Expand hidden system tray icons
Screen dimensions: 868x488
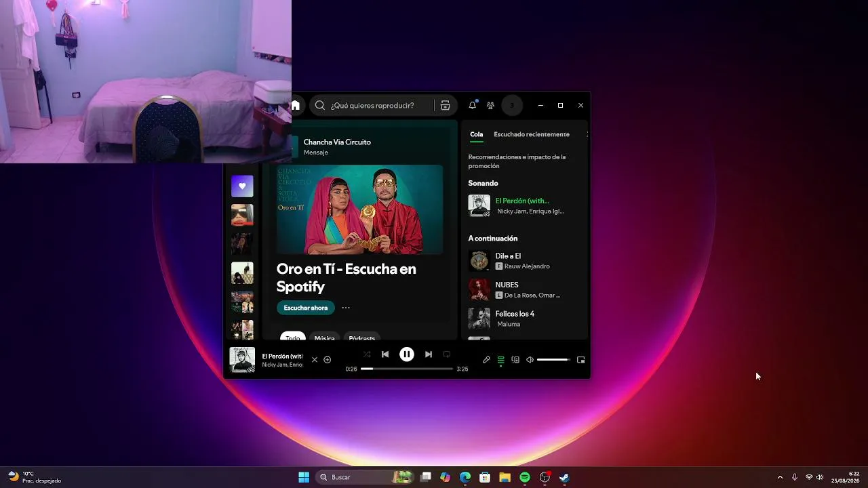[x=780, y=477]
